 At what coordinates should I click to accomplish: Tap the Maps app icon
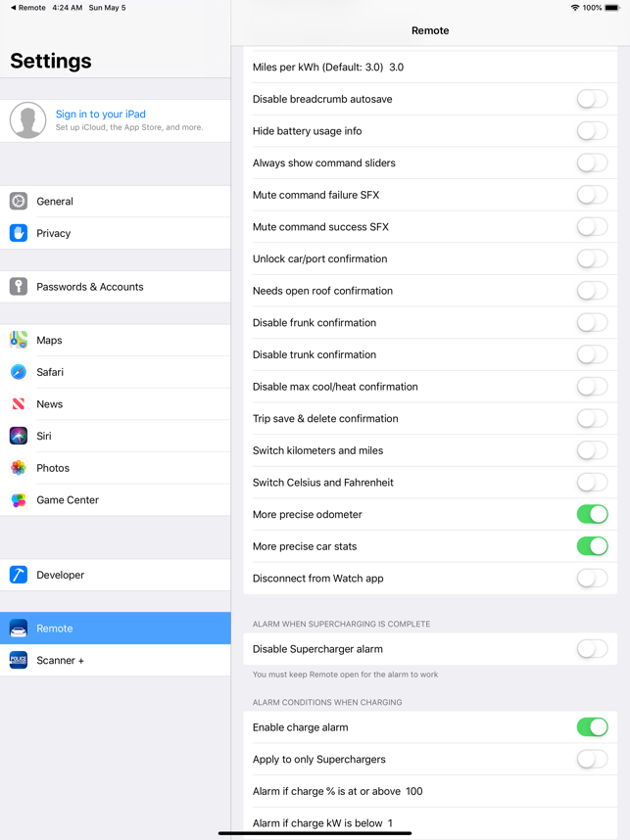pos(19,340)
